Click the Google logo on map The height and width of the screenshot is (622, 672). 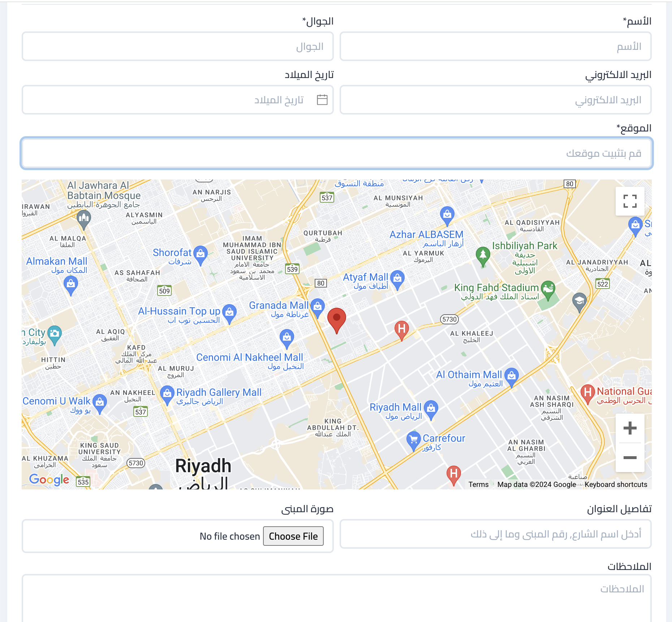[49, 479]
